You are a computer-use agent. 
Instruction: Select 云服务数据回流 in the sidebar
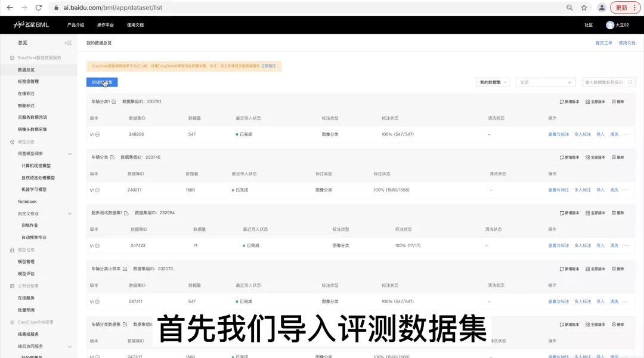point(32,117)
